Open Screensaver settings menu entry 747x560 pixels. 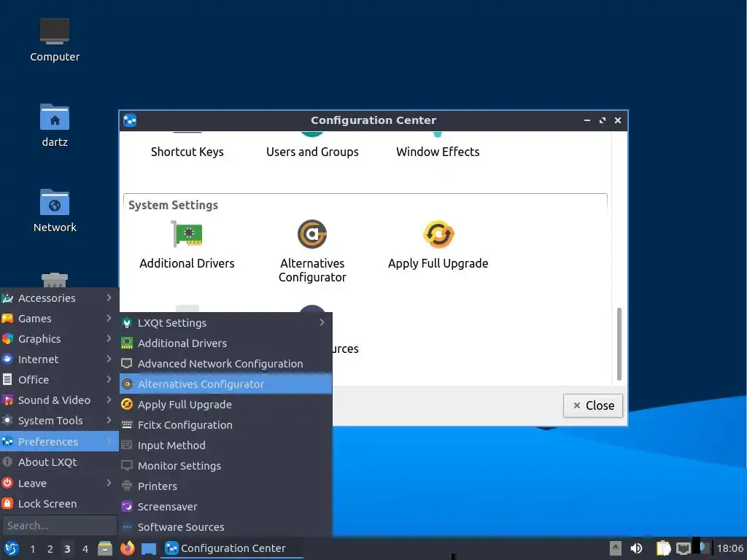tap(226, 507)
